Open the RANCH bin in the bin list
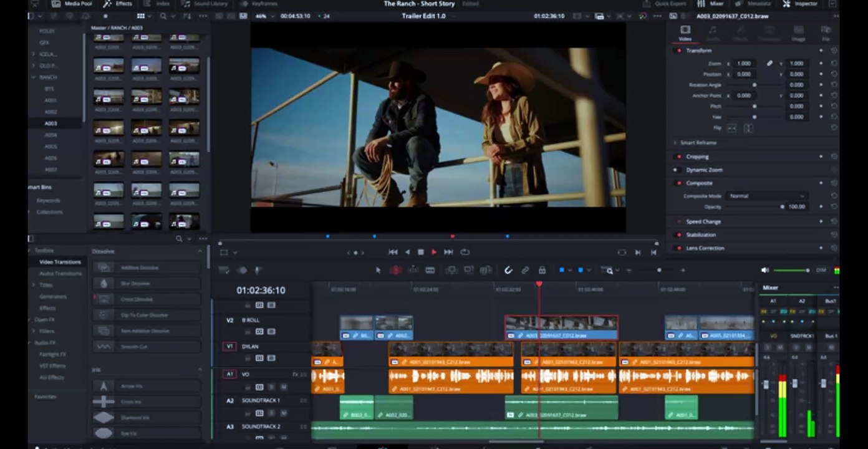This screenshot has height=449, width=868. tap(48, 77)
